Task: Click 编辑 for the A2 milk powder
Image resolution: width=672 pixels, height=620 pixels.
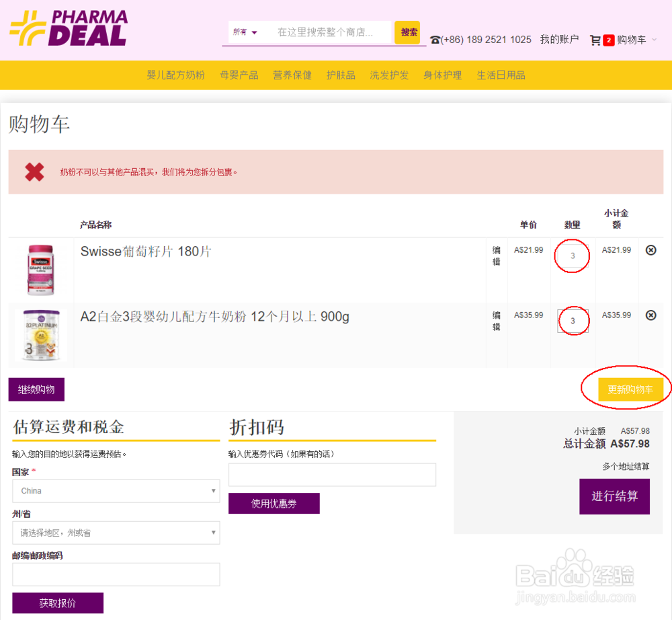Action: pos(497,321)
